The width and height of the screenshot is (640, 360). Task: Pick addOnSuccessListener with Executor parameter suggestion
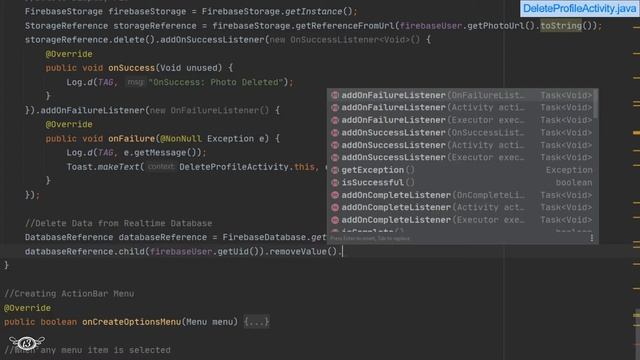tap(462, 157)
